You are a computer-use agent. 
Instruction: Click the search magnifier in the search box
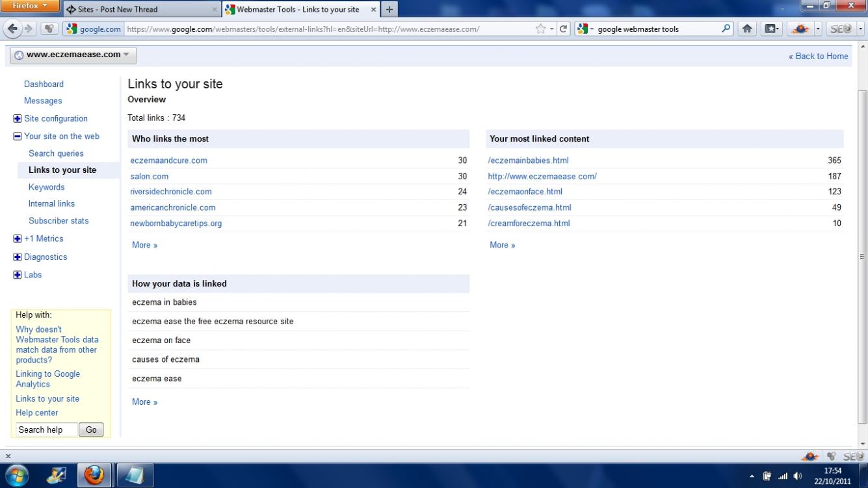click(726, 29)
